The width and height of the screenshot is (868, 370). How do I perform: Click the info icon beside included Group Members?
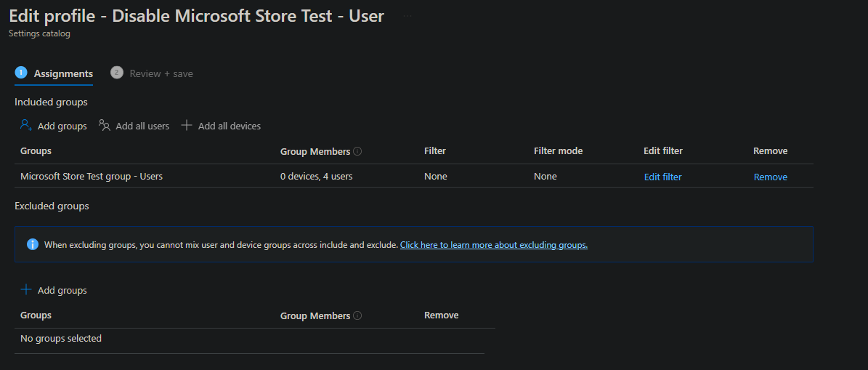pyautogui.click(x=357, y=151)
